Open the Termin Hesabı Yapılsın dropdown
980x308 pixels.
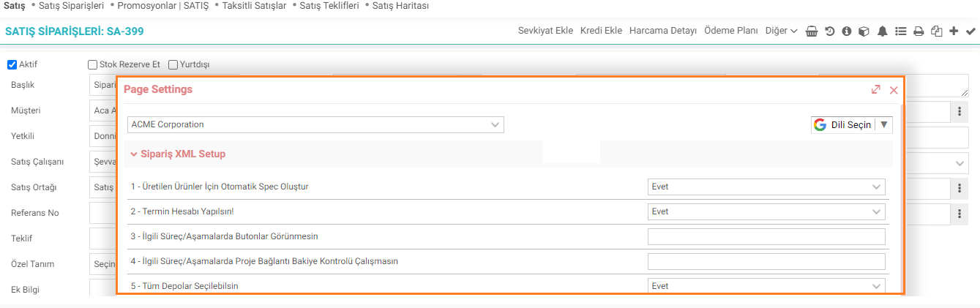pyautogui.click(x=766, y=211)
